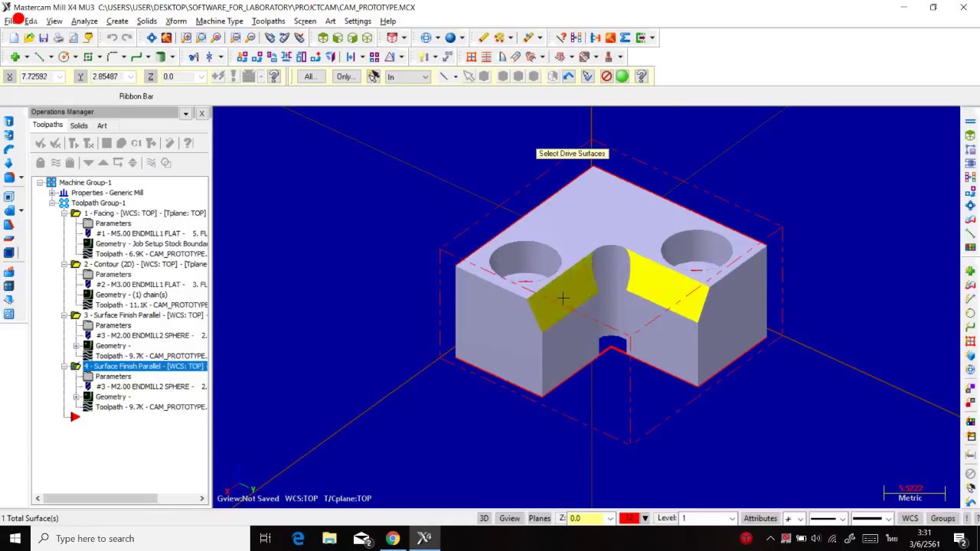Open the Toolpaths menu
Image resolution: width=980 pixels, height=551 pixels.
pos(268,21)
